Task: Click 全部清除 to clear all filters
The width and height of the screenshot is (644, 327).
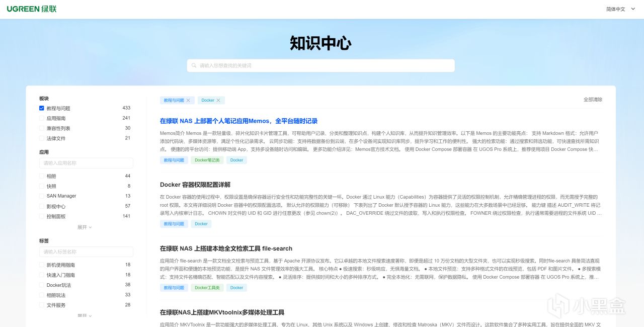Action: 593,100
